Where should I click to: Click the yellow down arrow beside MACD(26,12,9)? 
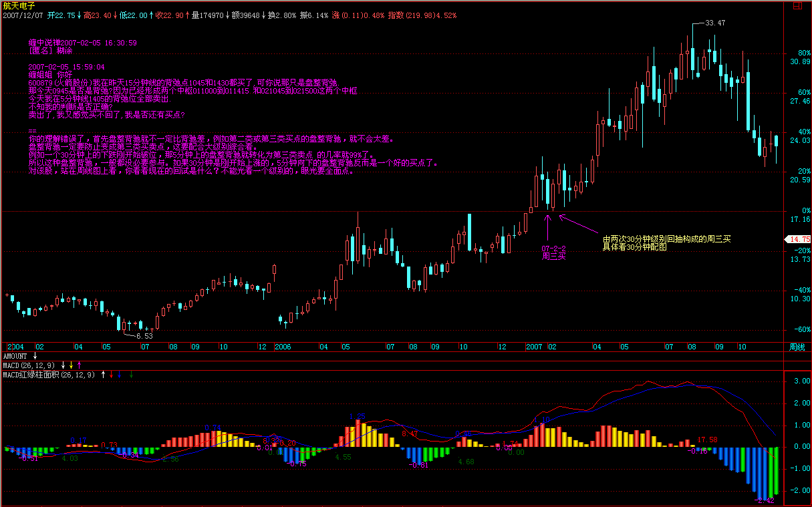pos(72,365)
